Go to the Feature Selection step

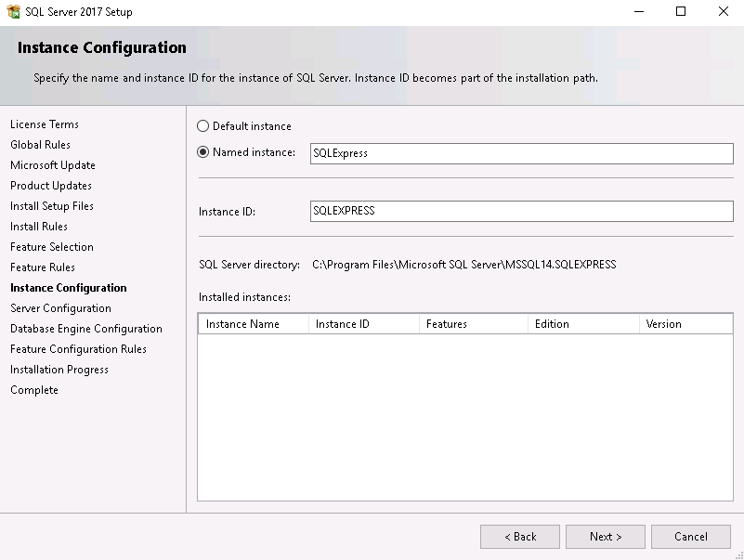coord(52,247)
